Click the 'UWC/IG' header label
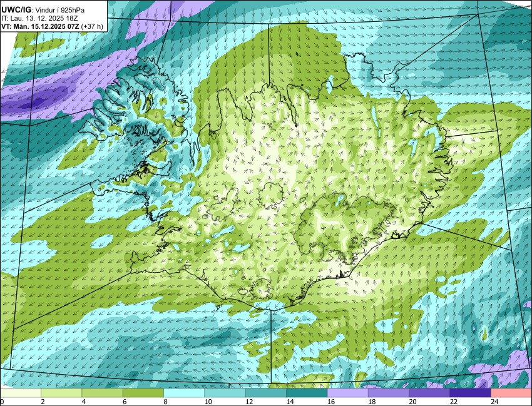The image size is (532, 406). pyautogui.click(x=17, y=10)
